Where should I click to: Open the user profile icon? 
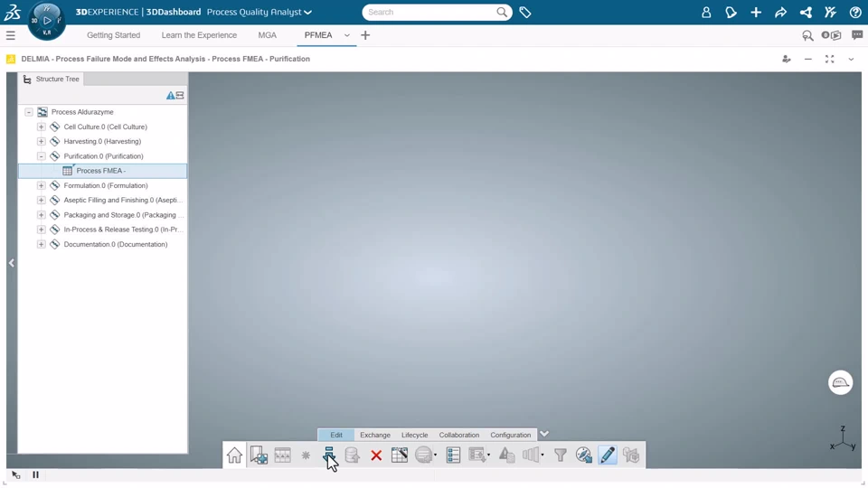point(706,12)
